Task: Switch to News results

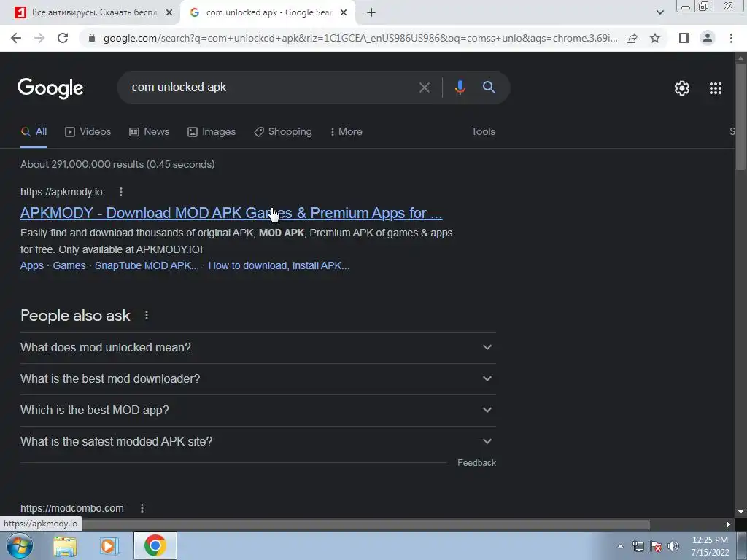Action: pos(149,132)
